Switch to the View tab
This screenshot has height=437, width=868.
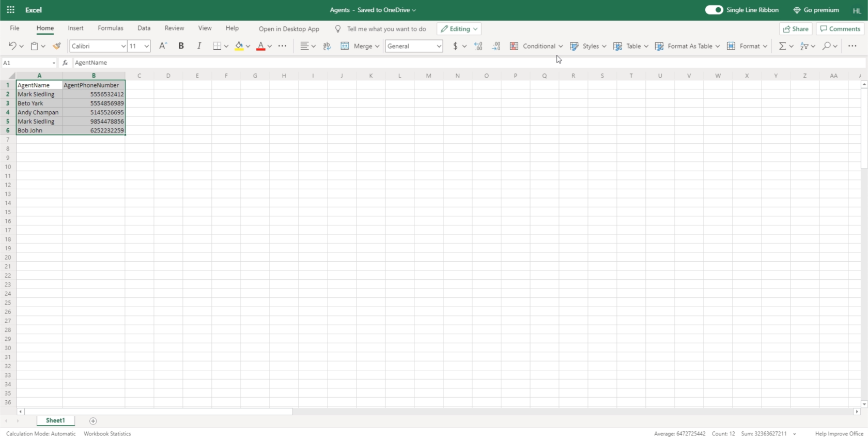[205, 28]
